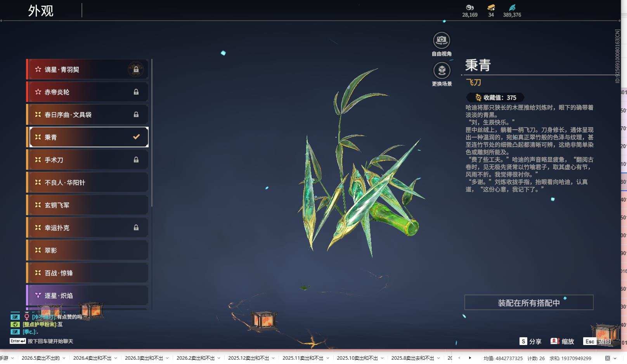Image resolution: width=627 pixels, height=364 pixels.
Task: Select the 秉青 appearance row
Action: click(87, 137)
